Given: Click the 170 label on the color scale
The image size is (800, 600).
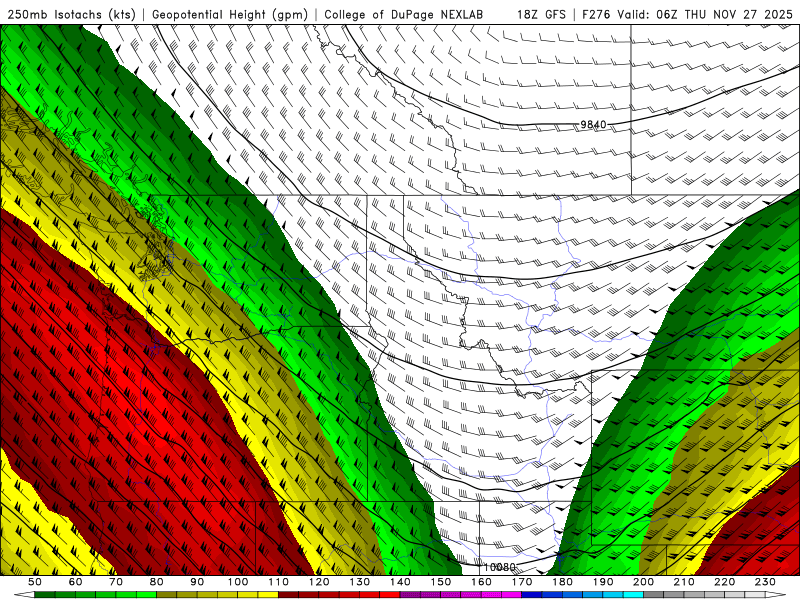Looking at the screenshot, I should 522,582.
